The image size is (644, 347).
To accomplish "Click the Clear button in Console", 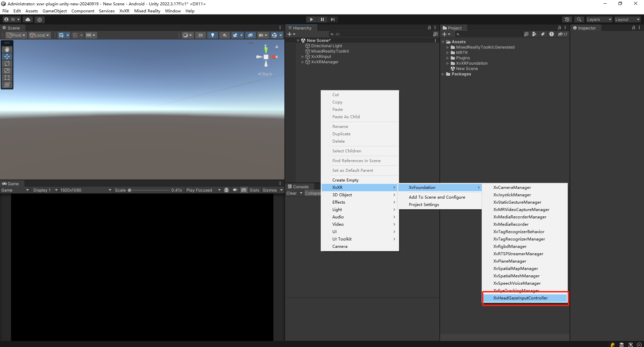I will coord(291,193).
